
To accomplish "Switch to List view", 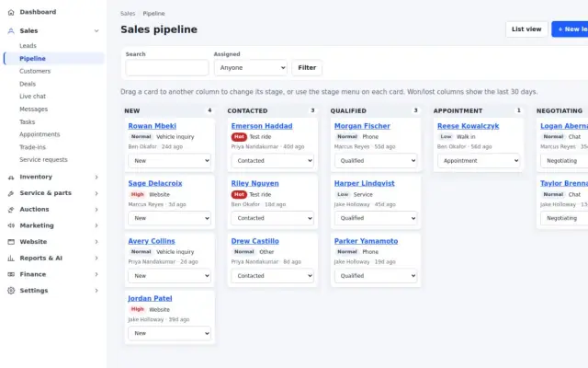I will [526, 29].
